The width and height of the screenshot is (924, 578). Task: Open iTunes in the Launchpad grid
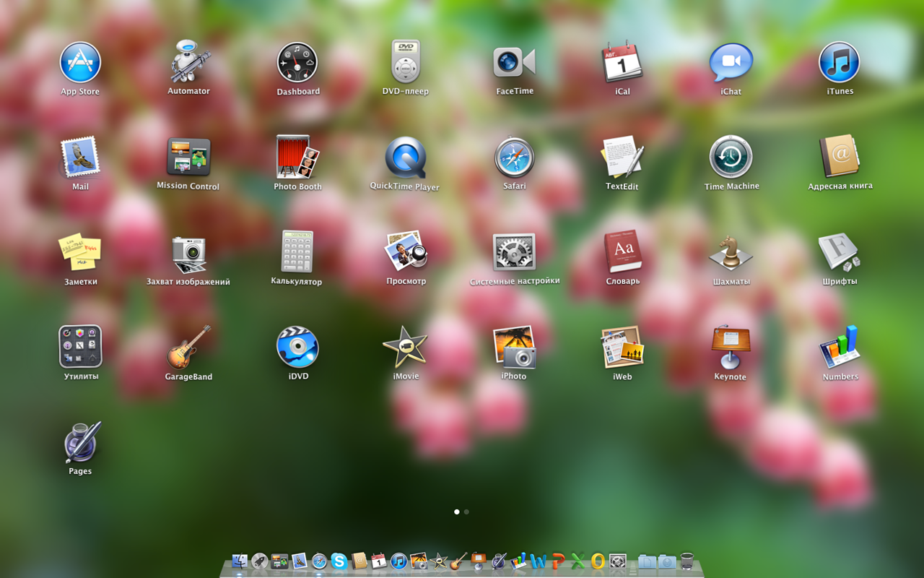pyautogui.click(x=840, y=62)
